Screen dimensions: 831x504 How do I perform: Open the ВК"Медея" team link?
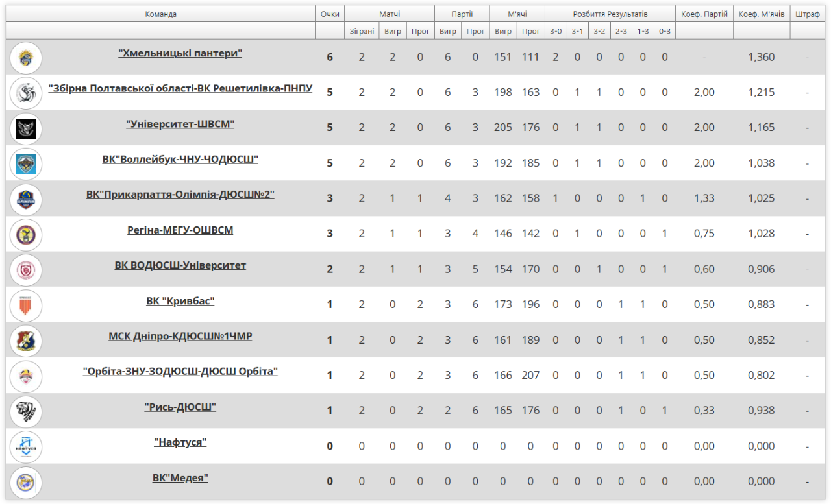(180, 478)
